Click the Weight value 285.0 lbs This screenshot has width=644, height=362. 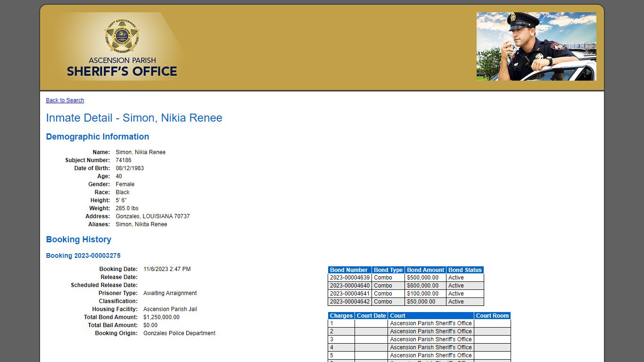(127, 208)
